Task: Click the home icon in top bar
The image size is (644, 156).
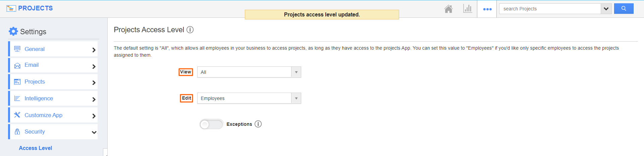Action: tap(448, 9)
